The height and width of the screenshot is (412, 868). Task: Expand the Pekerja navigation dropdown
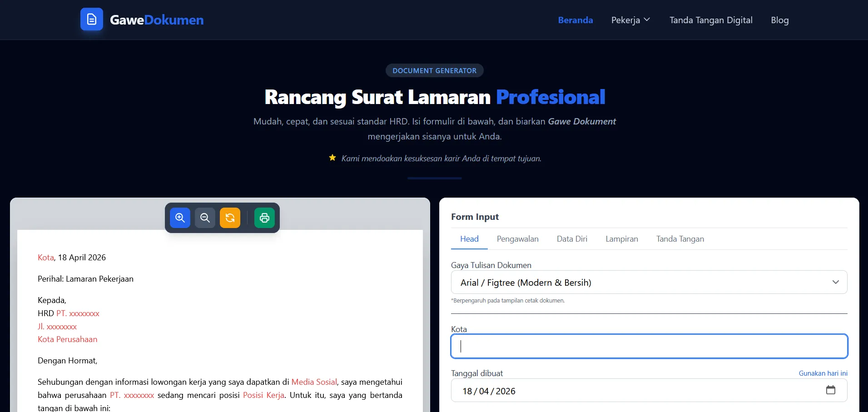630,20
